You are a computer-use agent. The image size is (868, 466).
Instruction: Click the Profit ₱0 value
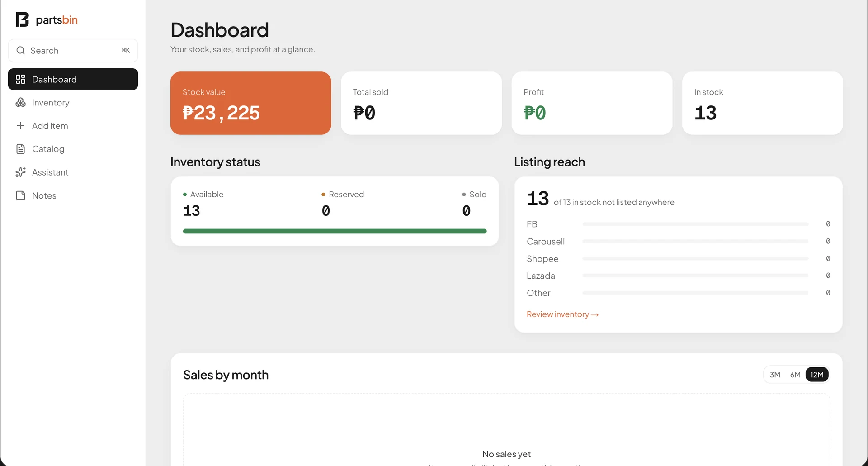(x=535, y=113)
